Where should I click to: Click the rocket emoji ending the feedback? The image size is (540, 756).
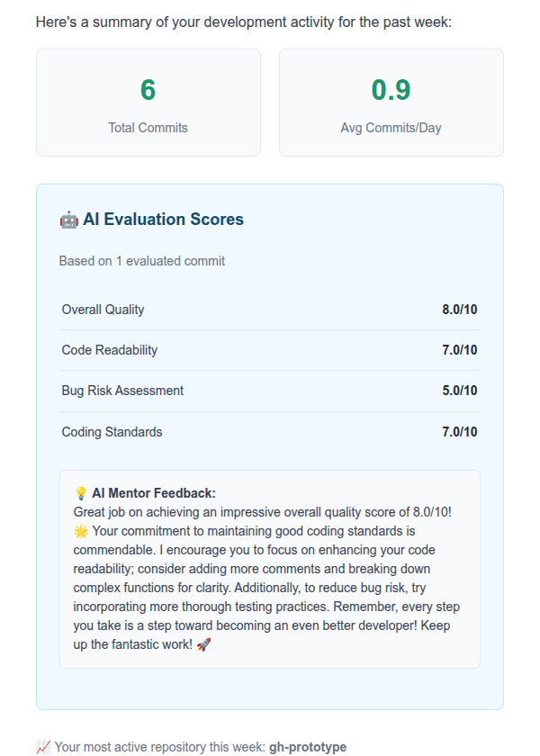coord(203,644)
